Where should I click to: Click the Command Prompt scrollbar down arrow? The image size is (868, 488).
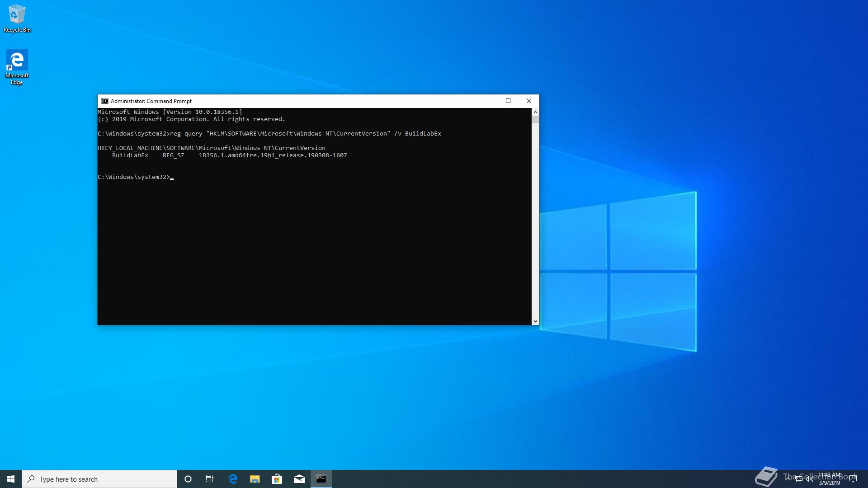click(535, 321)
